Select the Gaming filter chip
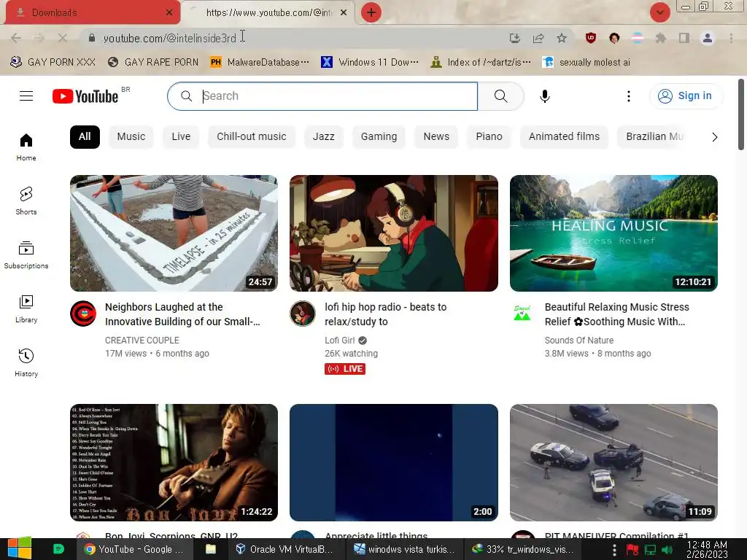The image size is (747, 560). point(379,136)
